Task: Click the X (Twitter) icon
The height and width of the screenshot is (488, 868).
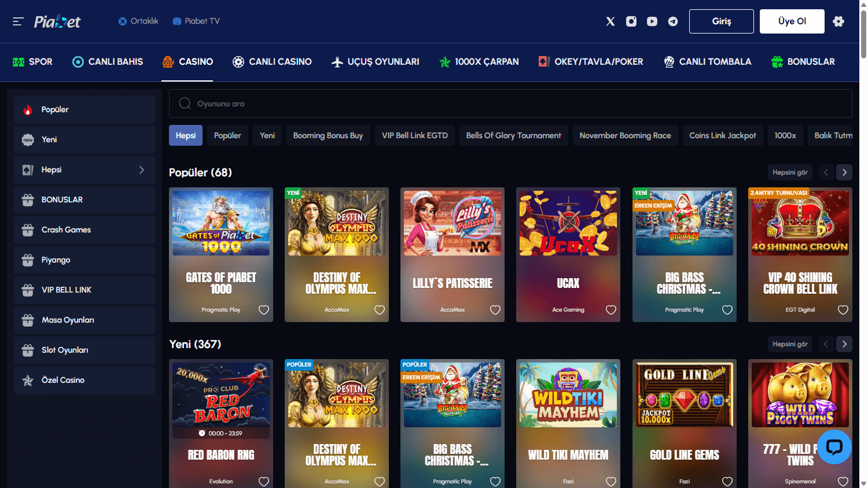Action: (x=610, y=21)
